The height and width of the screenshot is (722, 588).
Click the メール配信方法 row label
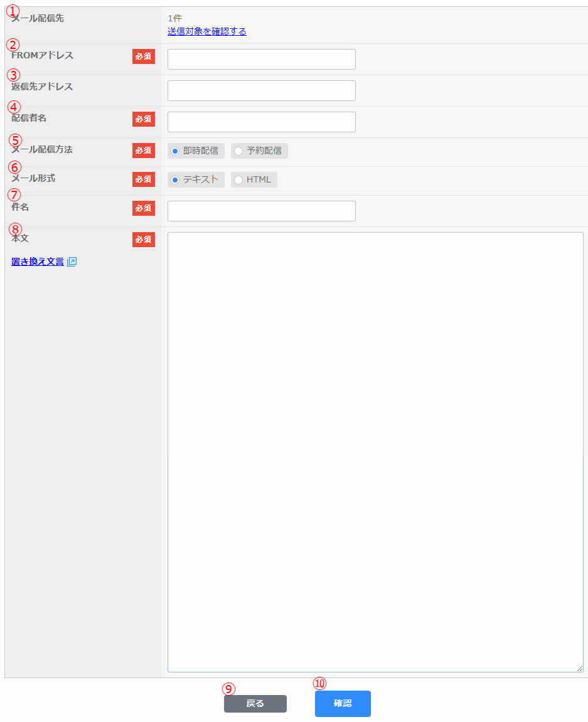(x=42, y=150)
